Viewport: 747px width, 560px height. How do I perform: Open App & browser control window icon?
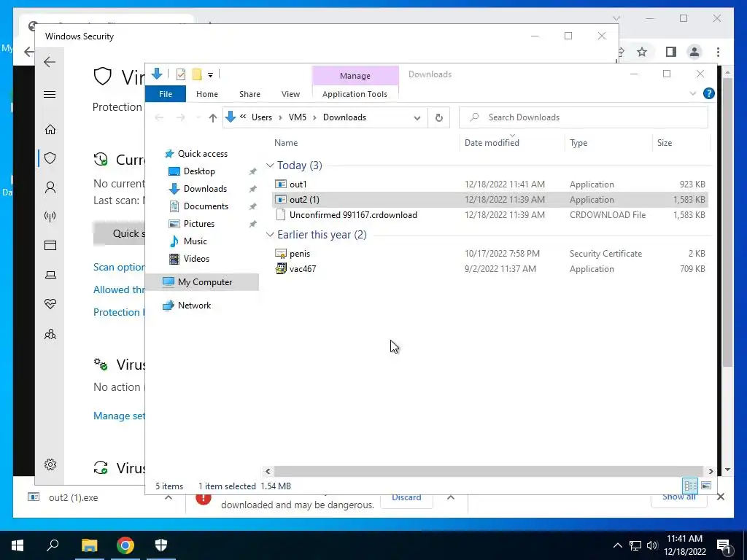50,245
